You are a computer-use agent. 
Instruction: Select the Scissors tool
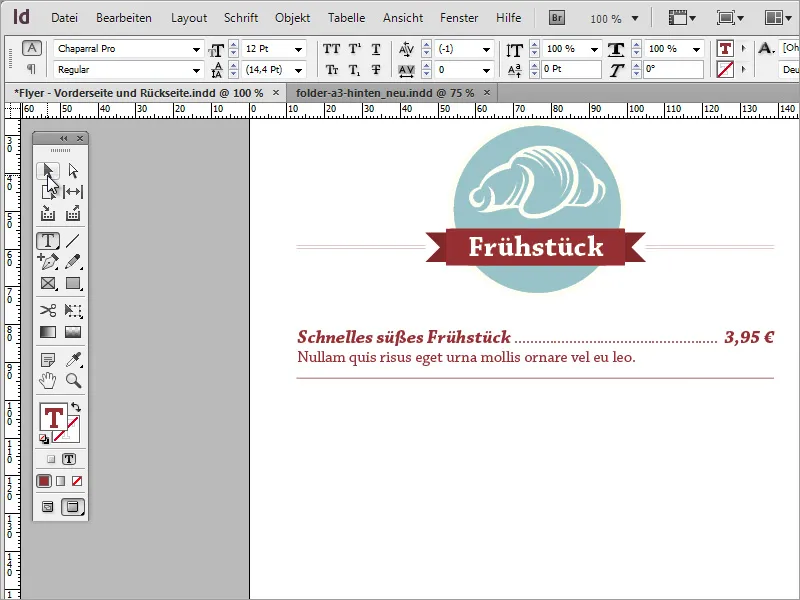(x=48, y=310)
